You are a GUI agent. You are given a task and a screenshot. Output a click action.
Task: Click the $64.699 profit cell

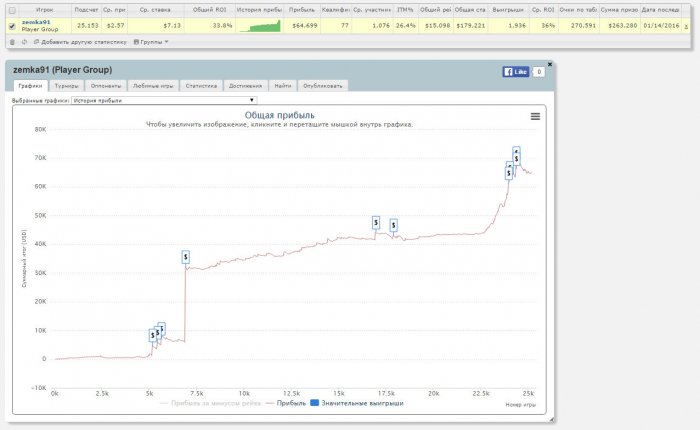tap(304, 26)
